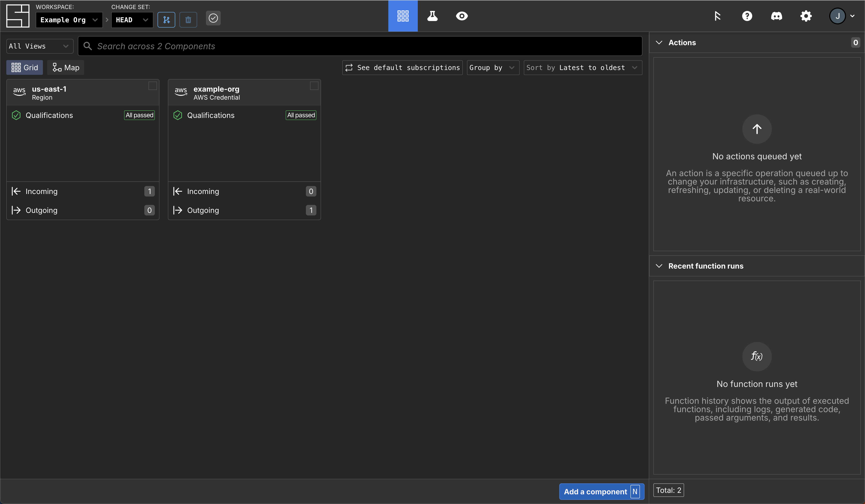Open the help question mark icon
The image size is (865, 504).
pos(747,16)
